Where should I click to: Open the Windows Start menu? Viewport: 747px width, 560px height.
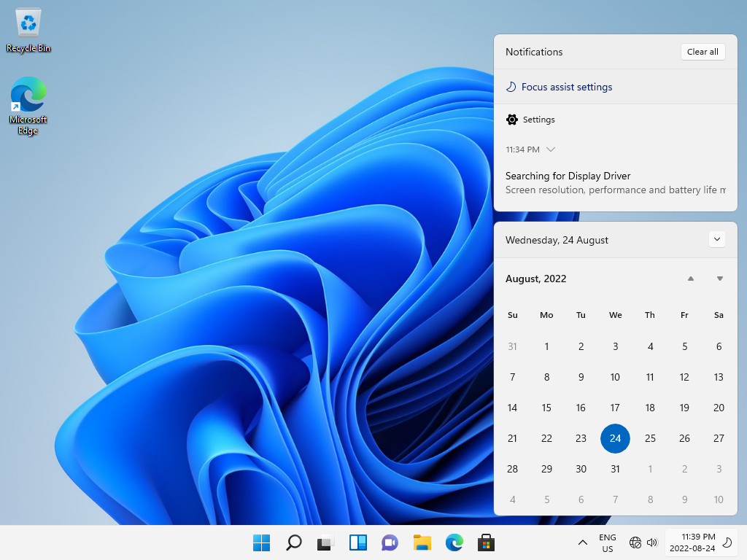click(261, 542)
